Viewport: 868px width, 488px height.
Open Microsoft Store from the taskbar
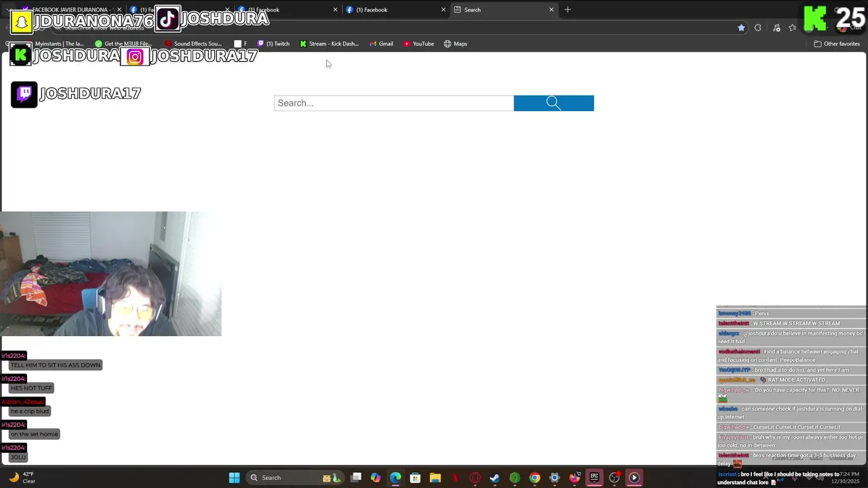(415, 478)
